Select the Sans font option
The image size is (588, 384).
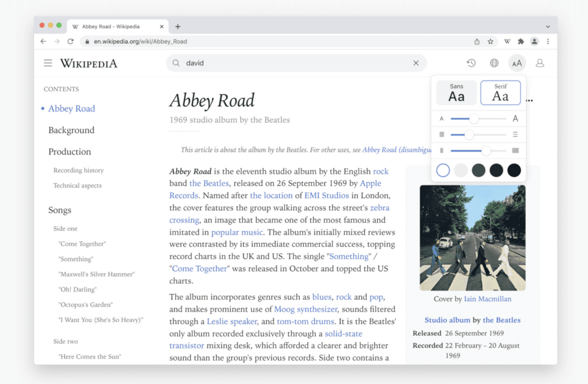tap(457, 92)
